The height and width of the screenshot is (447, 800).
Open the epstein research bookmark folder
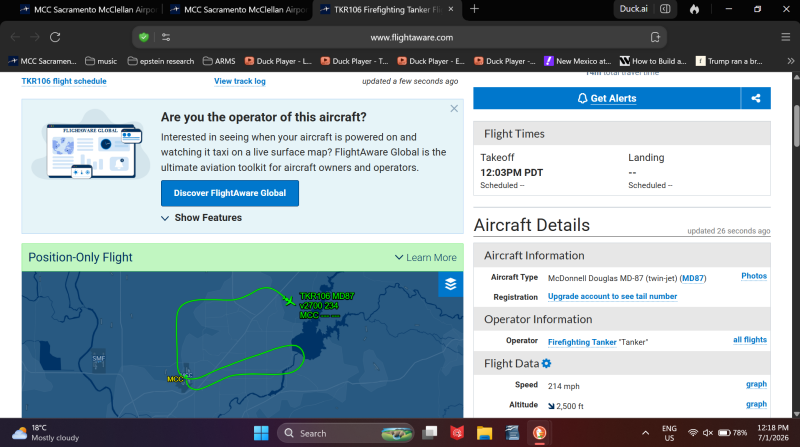click(161, 61)
